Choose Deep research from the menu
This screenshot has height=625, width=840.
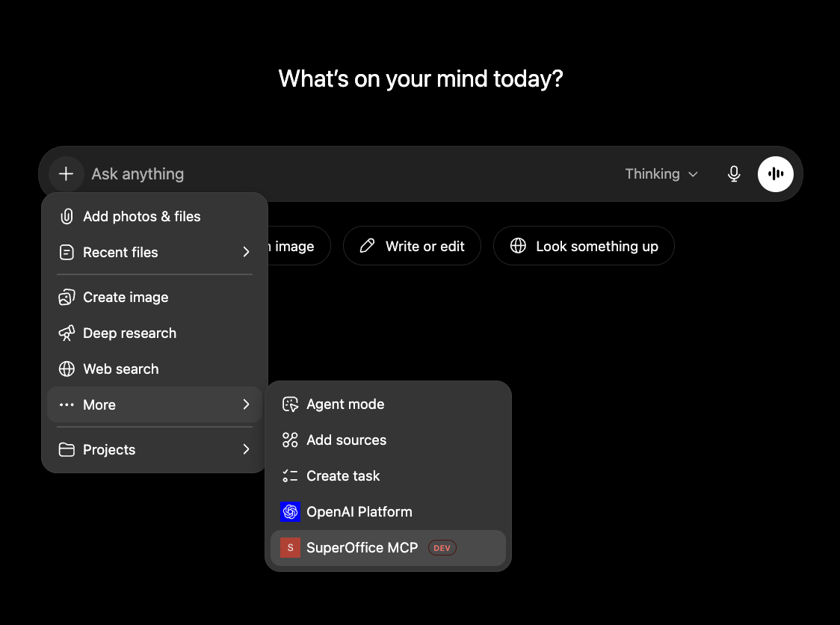(154, 333)
